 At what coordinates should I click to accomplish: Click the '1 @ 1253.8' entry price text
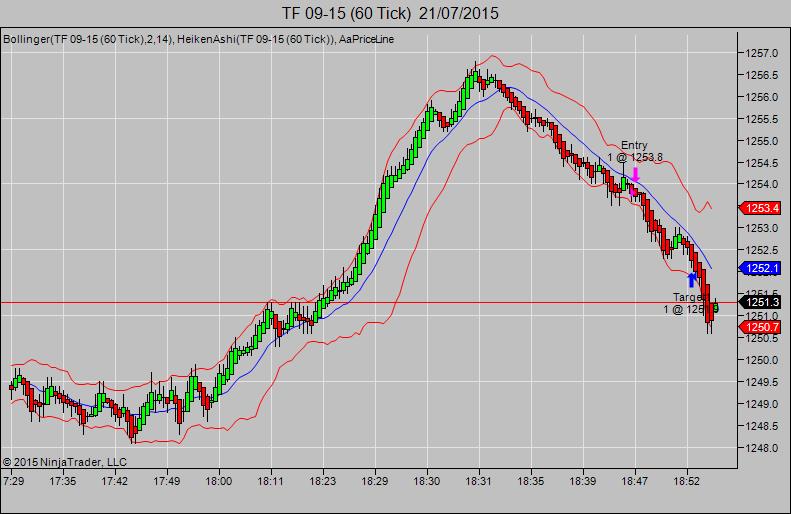635,157
